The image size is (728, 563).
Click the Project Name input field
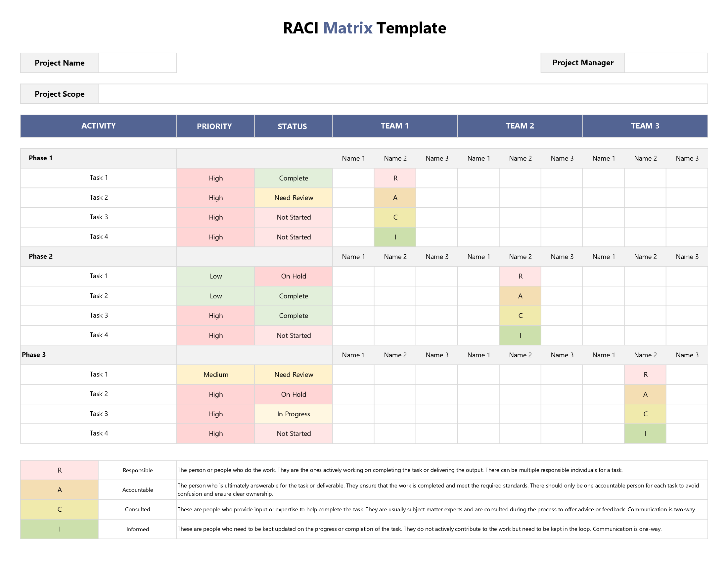pos(137,63)
